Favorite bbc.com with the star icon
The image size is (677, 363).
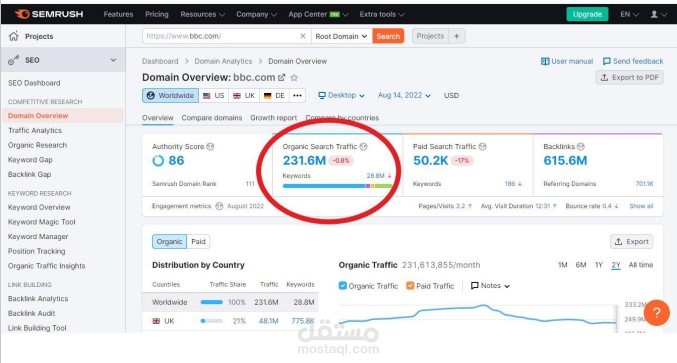(x=294, y=78)
